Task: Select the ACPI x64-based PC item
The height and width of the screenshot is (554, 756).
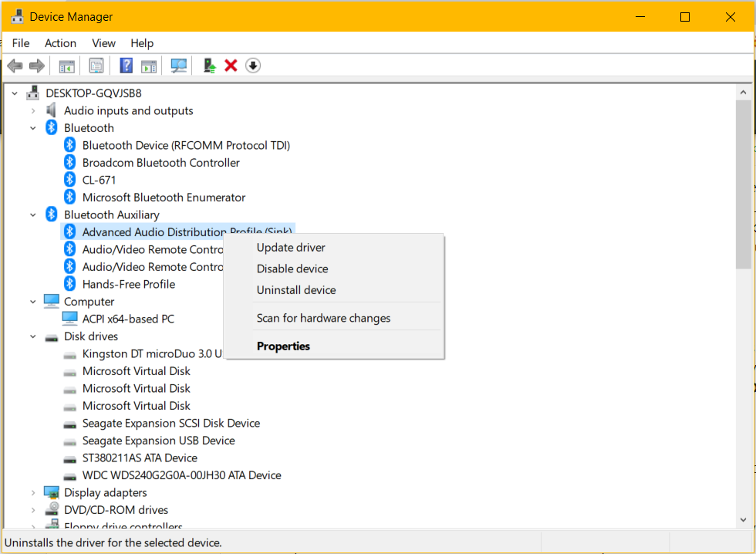Action: point(128,319)
